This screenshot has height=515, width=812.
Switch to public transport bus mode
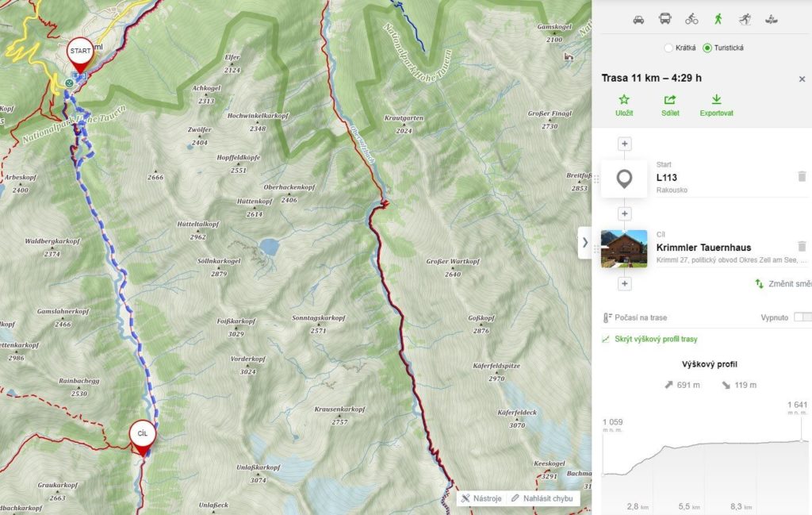tap(665, 19)
